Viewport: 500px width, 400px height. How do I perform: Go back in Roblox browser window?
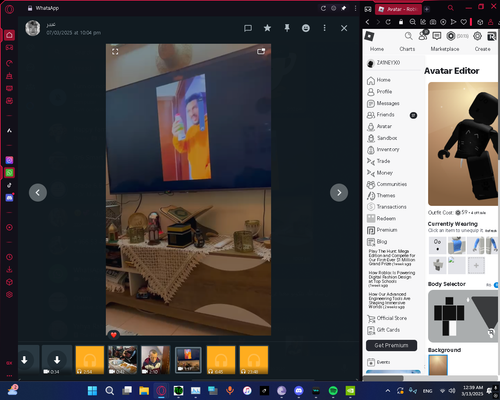click(367, 22)
